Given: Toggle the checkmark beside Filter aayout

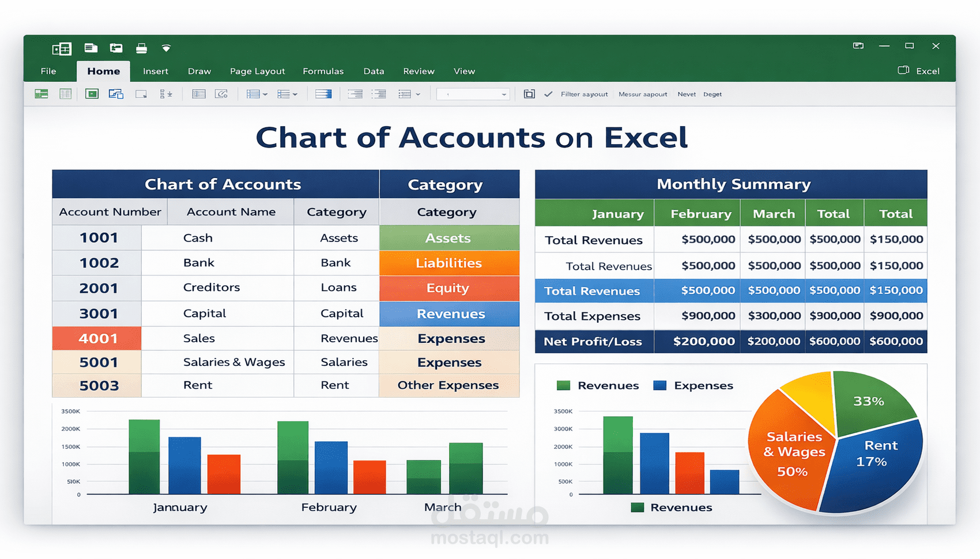Looking at the screenshot, I should (x=548, y=94).
